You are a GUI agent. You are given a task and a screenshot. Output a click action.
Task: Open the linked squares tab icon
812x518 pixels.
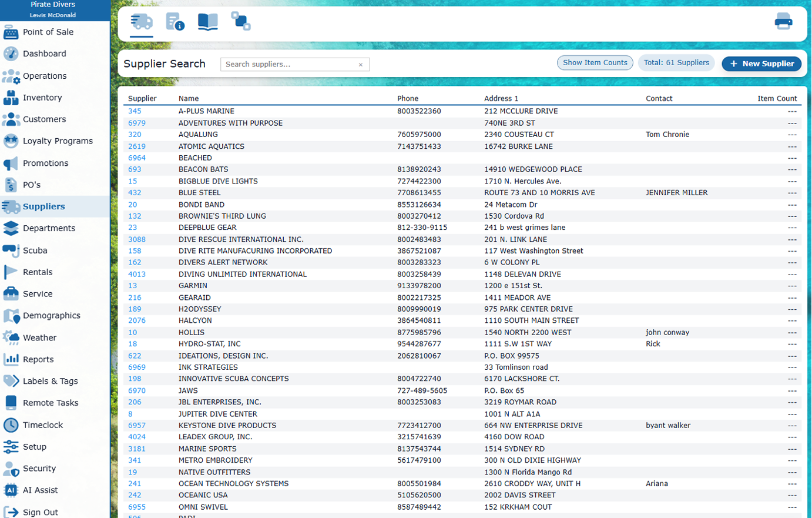tap(240, 22)
